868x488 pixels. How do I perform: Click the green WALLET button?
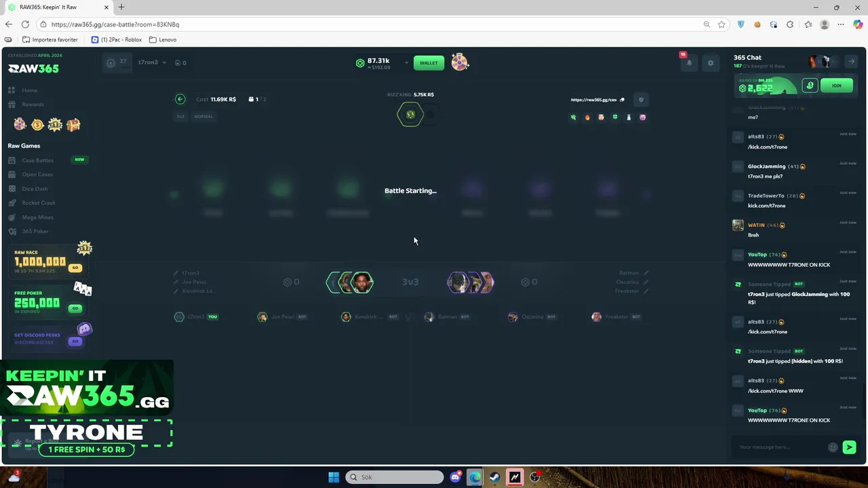coord(429,62)
